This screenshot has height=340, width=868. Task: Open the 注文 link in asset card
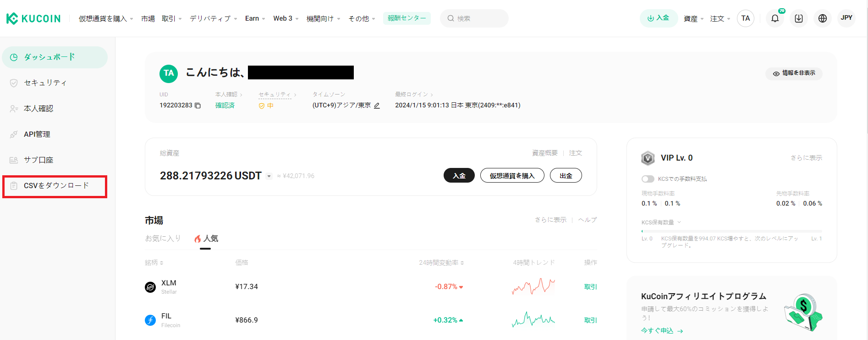(576, 153)
